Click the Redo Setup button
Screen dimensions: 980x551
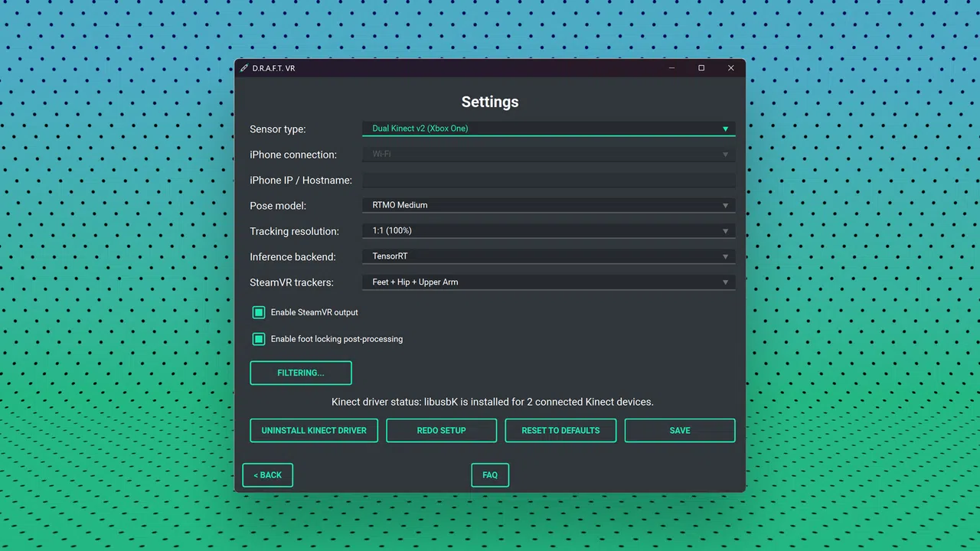[x=441, y=430]
